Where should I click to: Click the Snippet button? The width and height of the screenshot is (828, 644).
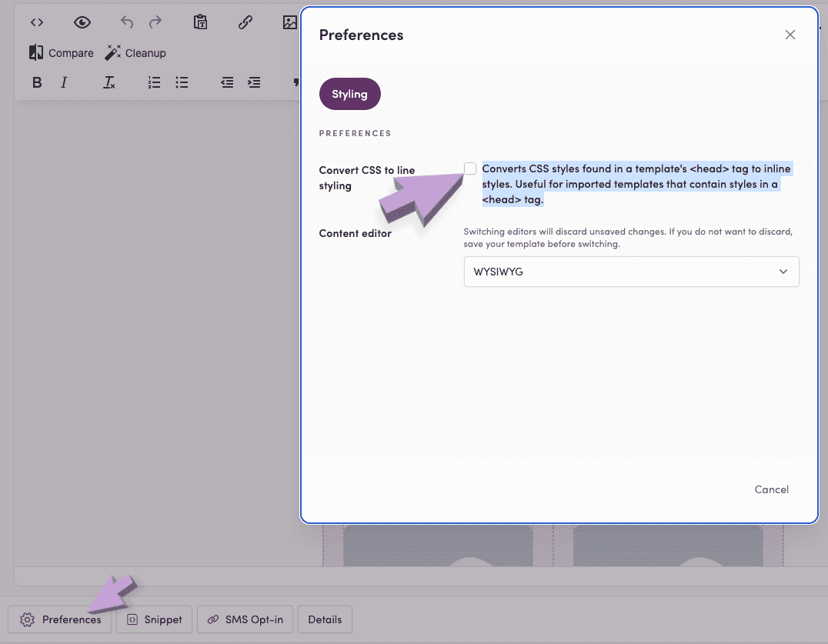[x=154, y=619]
